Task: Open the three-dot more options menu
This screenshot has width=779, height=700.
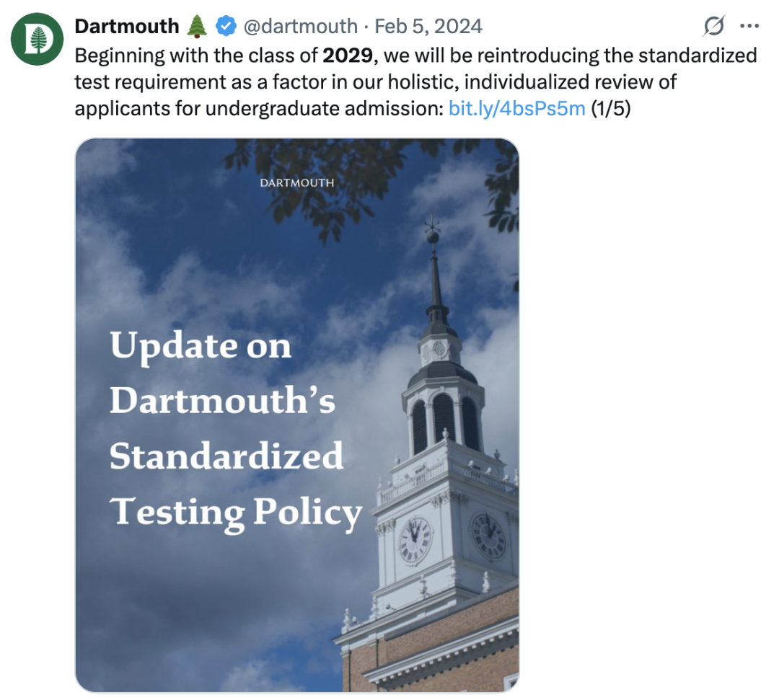Action: coord(749,26)
